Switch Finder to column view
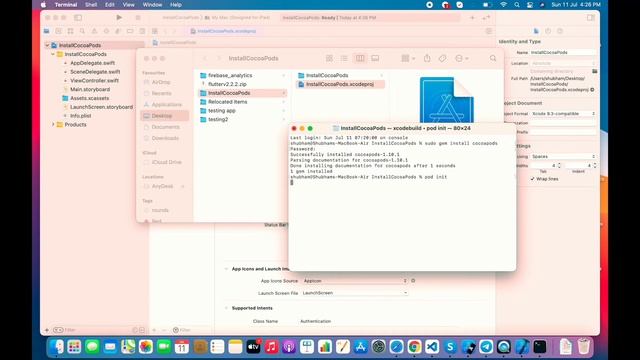 (360, 58)
